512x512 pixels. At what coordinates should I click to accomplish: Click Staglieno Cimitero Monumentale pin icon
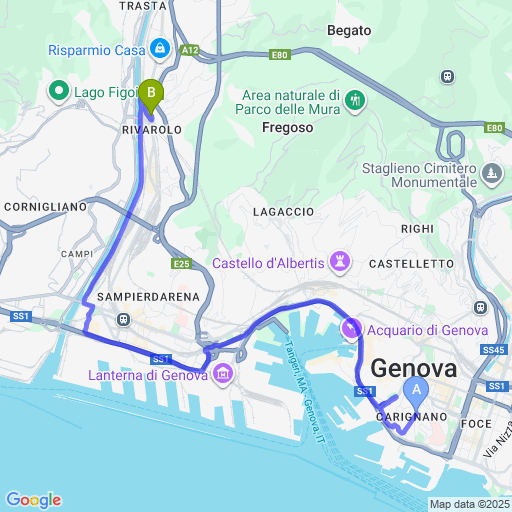492,175
